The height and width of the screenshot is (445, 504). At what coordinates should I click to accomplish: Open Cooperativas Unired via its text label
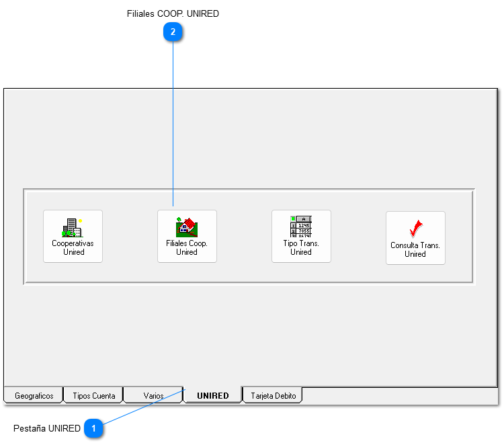click(x=73, y=248)
